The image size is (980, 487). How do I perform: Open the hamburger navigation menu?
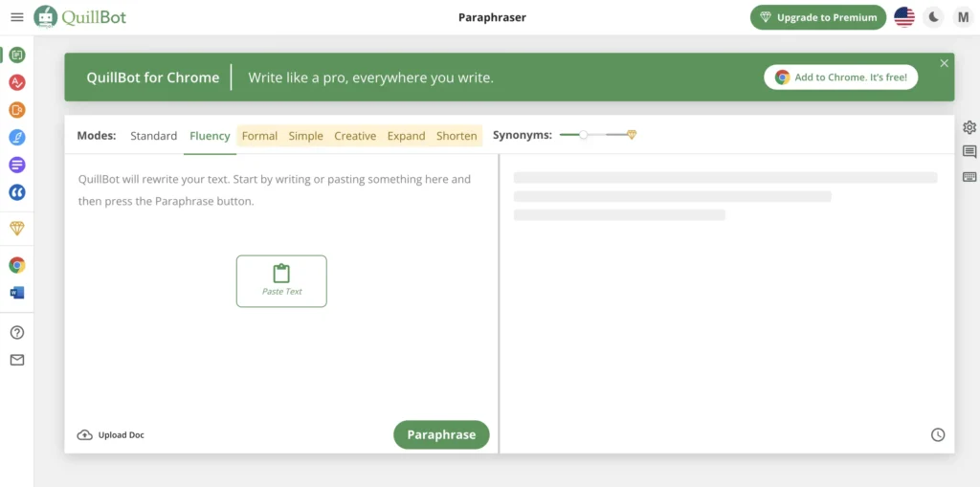pos(17,17)
